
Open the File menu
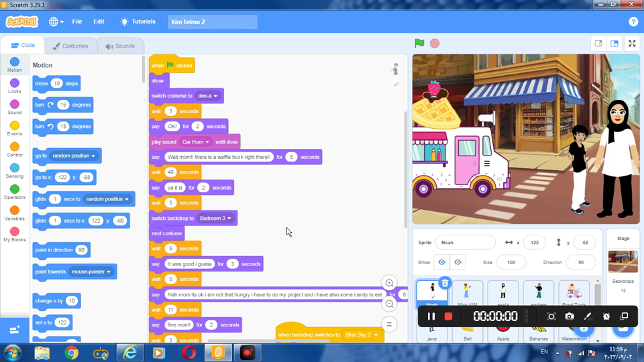76,21
